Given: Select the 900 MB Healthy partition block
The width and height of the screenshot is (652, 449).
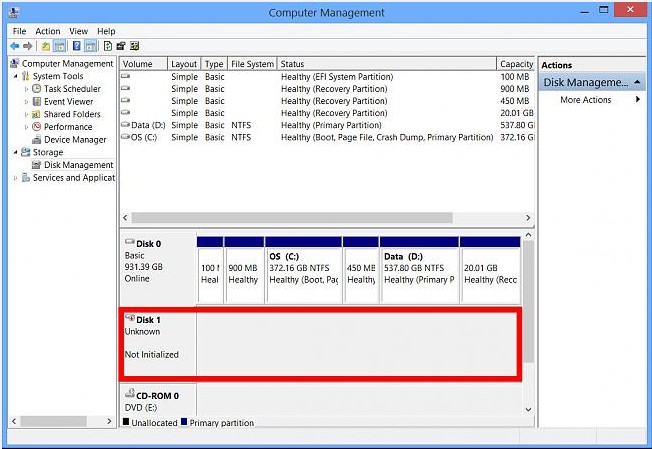Looking at the screenshot, I should click(x=244, y=270).
